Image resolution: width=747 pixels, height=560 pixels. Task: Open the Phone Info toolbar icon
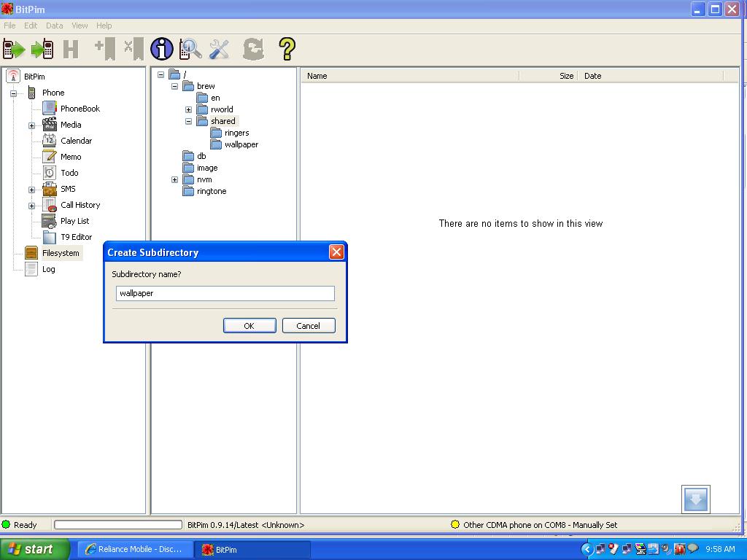pyautogui.click(x=162, y=49)
